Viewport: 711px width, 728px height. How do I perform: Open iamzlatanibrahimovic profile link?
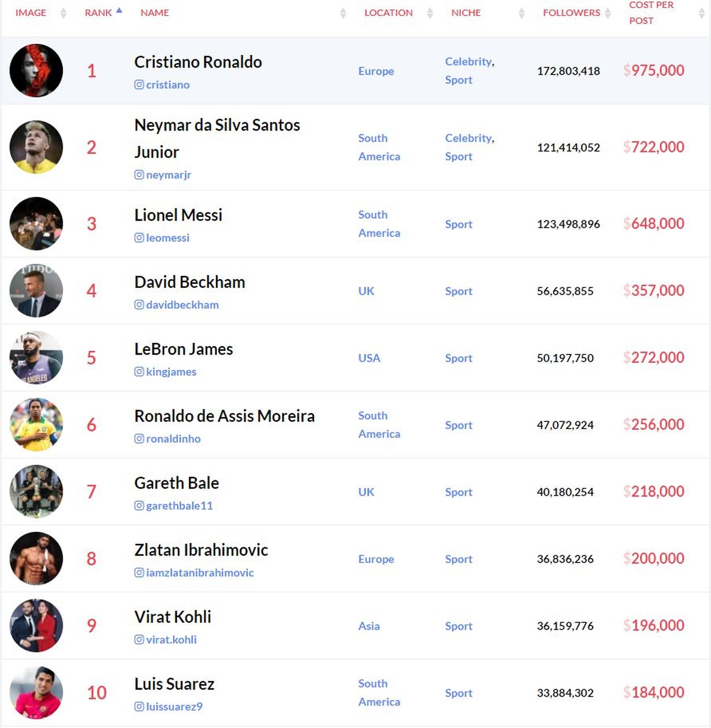[200, 573]
